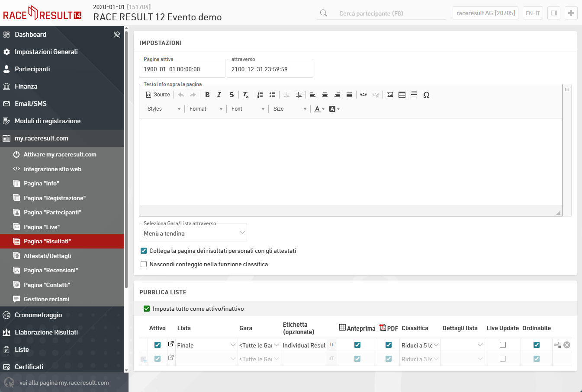Unpin the sidebar menu with pin icon
582x392 pixels.
pos(117,35)
